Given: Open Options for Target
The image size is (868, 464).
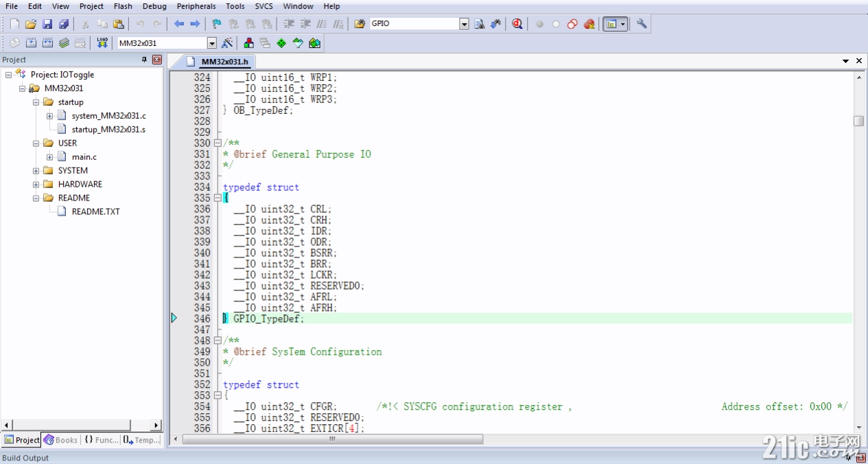Looking at the screenshot, I should click(x=227, y=43).
